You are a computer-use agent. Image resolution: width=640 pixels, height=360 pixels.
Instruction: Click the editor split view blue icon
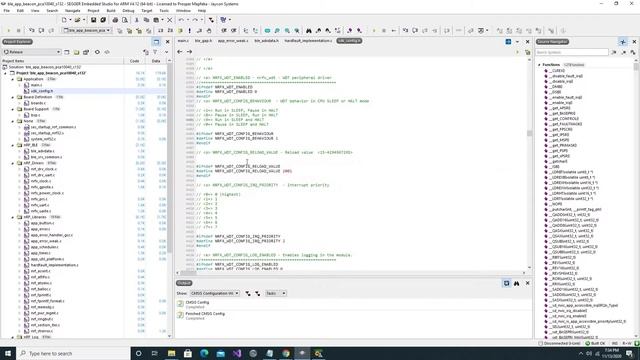pos(508,42)
